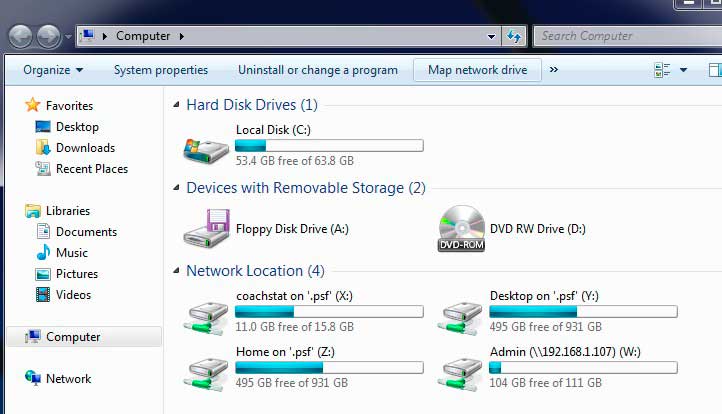Image resolution: width=722 pixels, height=414 pixels.
Task: Expand the view options dropdown arrow
Action: tap(684, 70)
